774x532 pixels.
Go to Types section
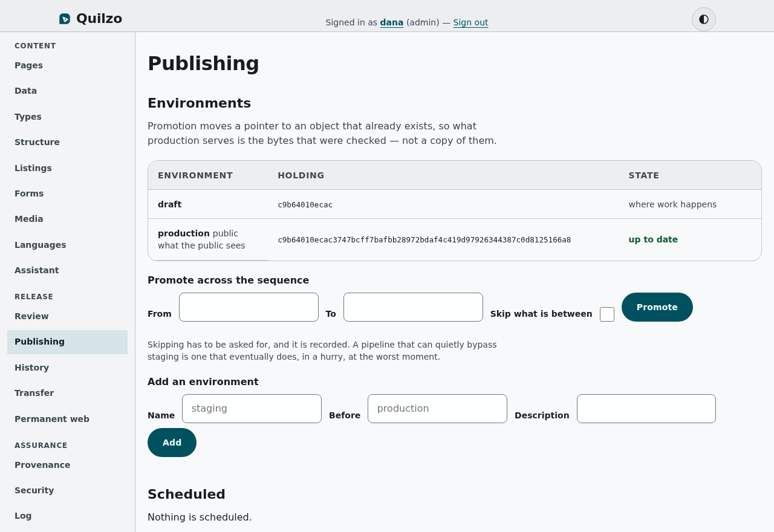pyautogui.click(x=67, y=117)
